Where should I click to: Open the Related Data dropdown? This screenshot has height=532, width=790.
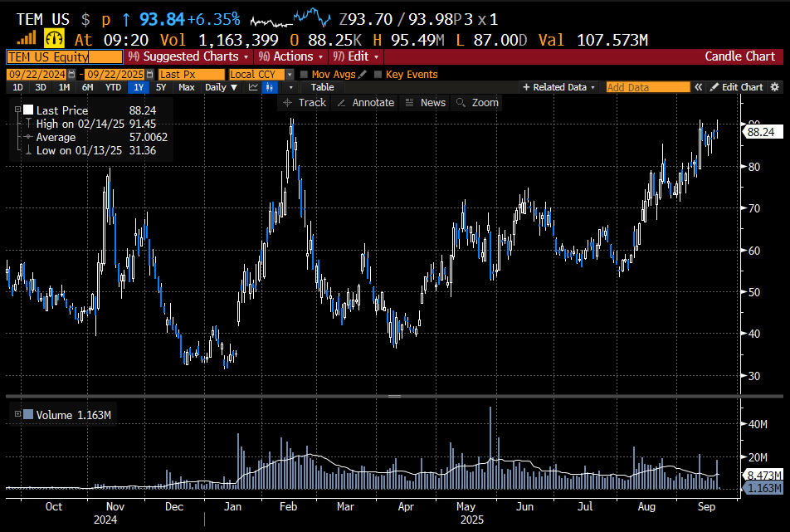click(x=558, y=87)
